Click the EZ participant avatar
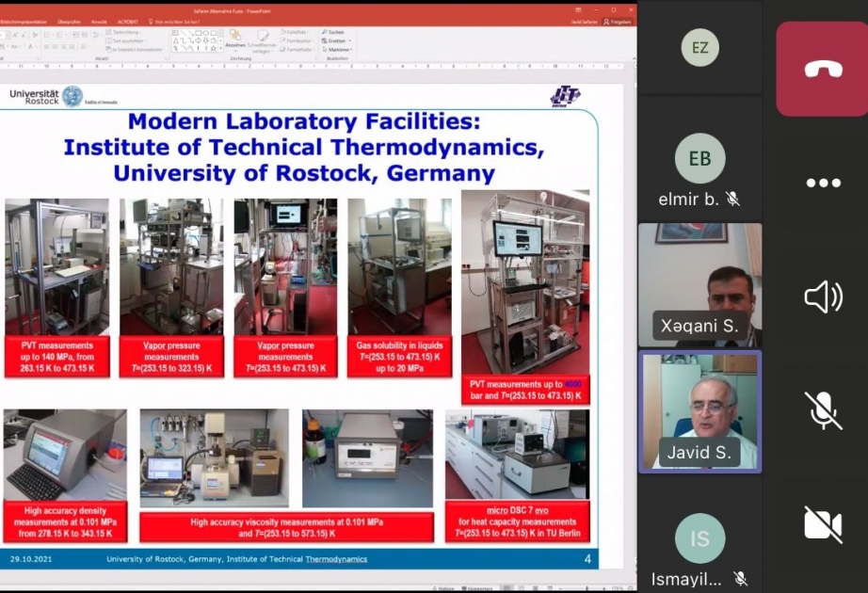Image resolution: width=868 pixels, height=593 pixels. click(x=699, y=48)
